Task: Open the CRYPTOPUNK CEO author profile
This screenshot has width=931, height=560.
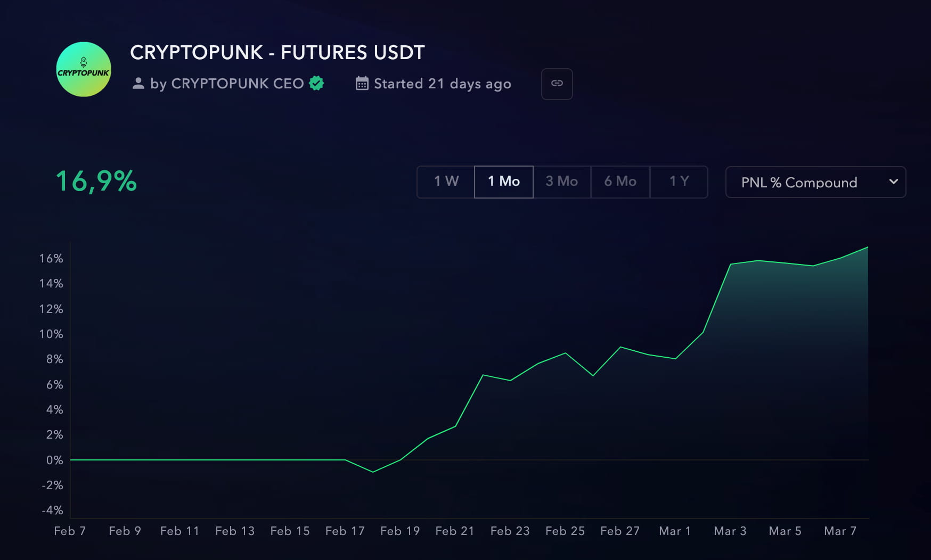Action: [x=237, y=84]
